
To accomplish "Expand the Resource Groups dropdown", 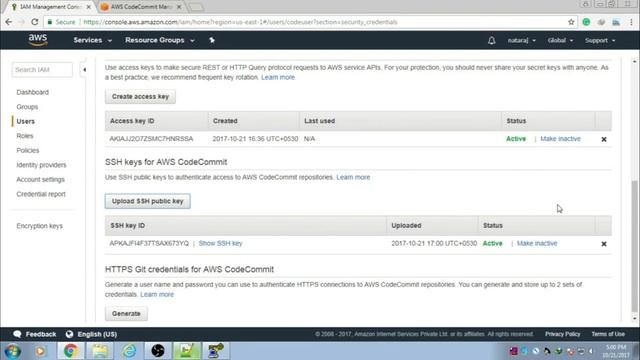I will click(x=160, y=40).
